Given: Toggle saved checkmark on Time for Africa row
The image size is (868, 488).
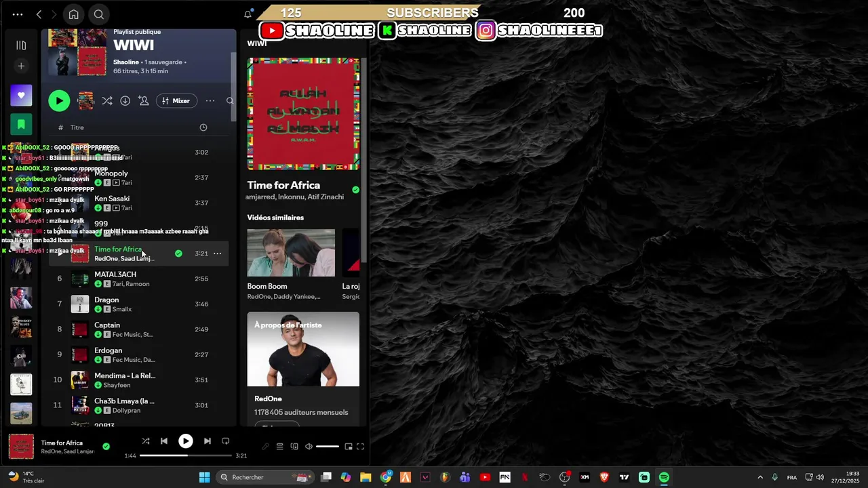Looking at the screenshot, I should coord(178,253).
